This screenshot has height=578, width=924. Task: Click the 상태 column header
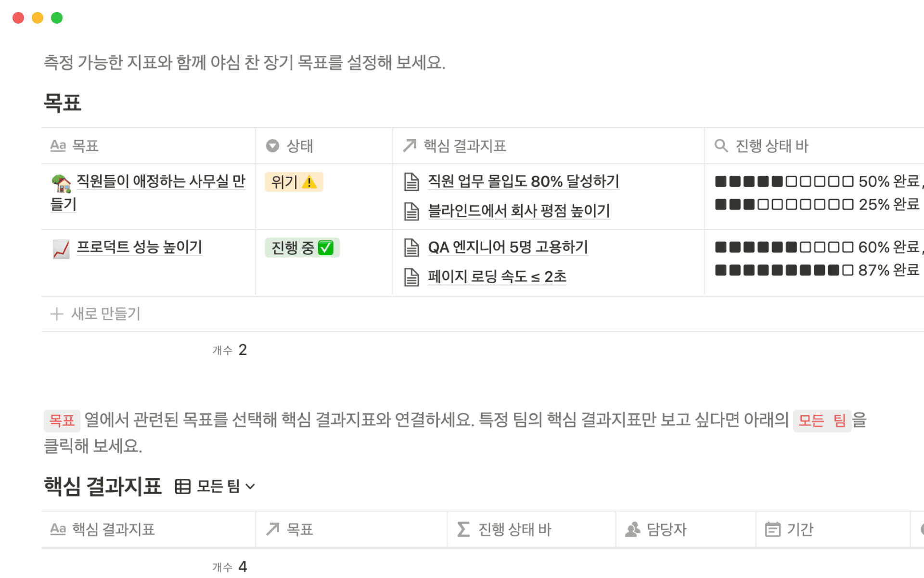[299, 146]
